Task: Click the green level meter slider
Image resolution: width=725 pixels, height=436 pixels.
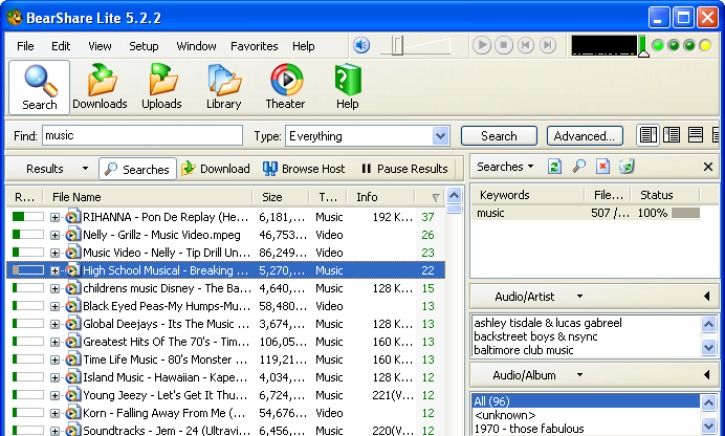Action: [x=643, y=46]
